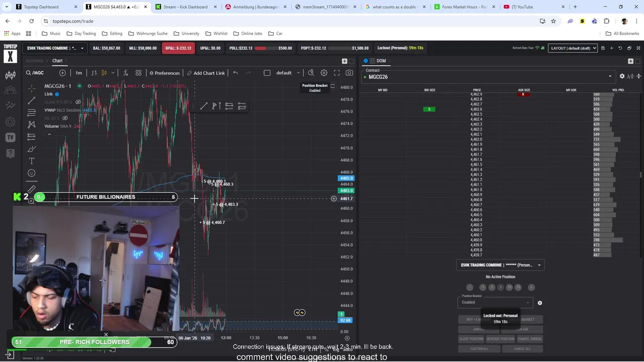Select the bars chart style icon
This screenshot has height=362, width=644.
tap(94, 73)
